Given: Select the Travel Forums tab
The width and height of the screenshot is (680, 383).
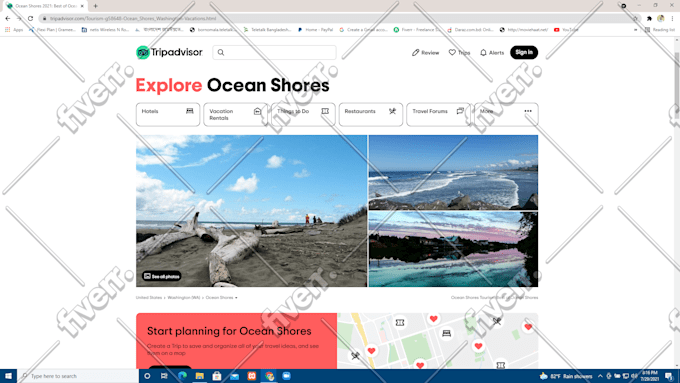Looking at the screenshot, I should [x=438, y=115].
